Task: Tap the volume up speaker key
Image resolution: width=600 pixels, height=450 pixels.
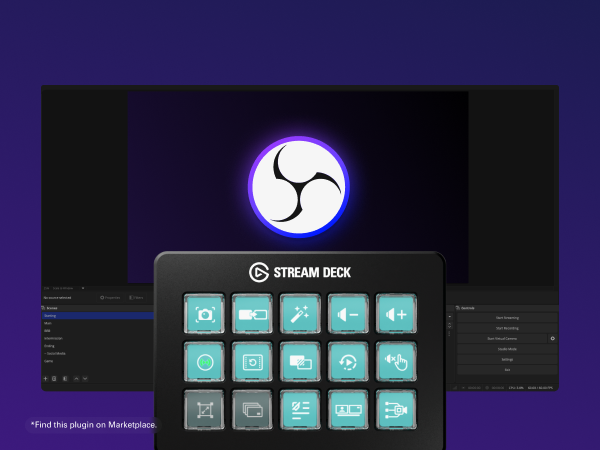Action: coord(396,314)
